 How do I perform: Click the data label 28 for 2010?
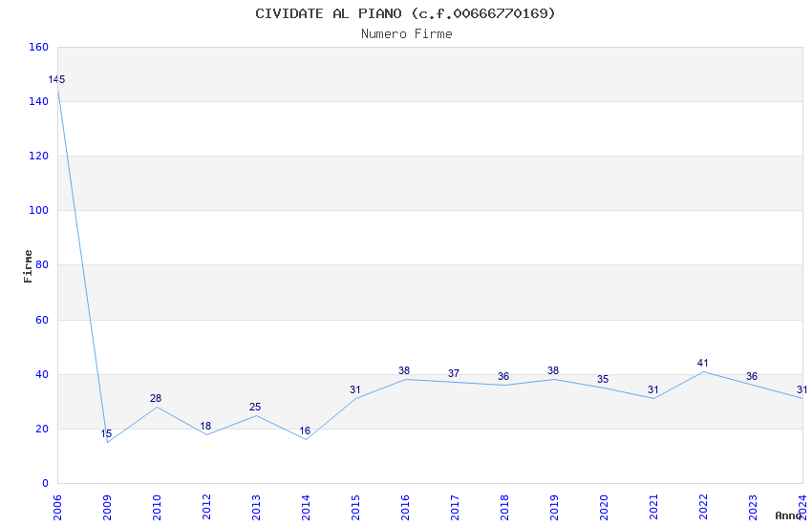tap(156, 398)
